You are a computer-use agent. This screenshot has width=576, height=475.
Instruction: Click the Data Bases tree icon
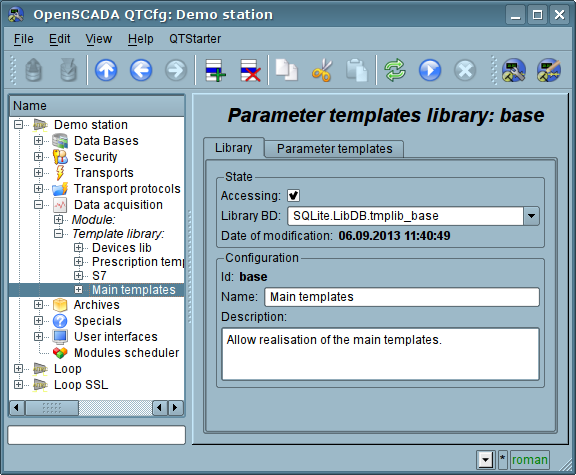point(60,141)
